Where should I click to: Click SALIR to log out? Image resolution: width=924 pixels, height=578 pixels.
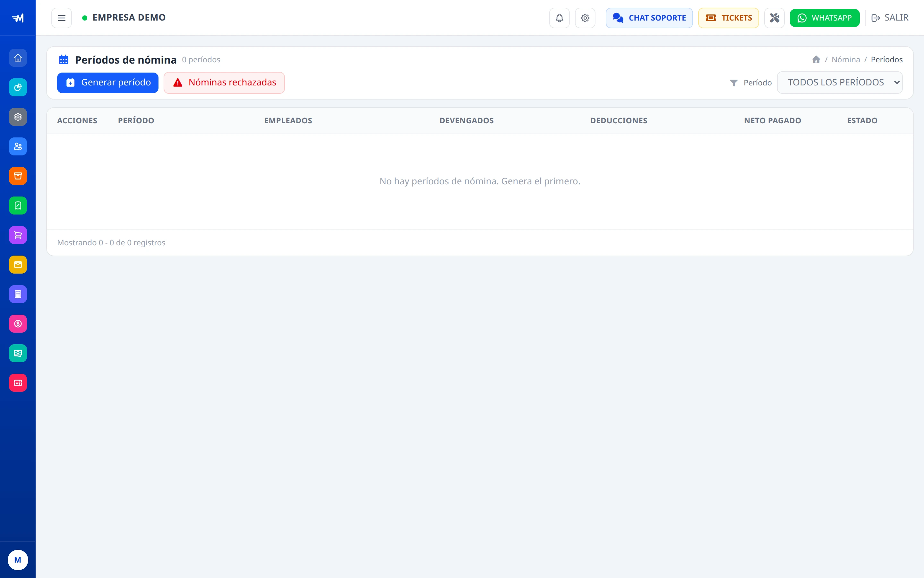pos(890,18)
